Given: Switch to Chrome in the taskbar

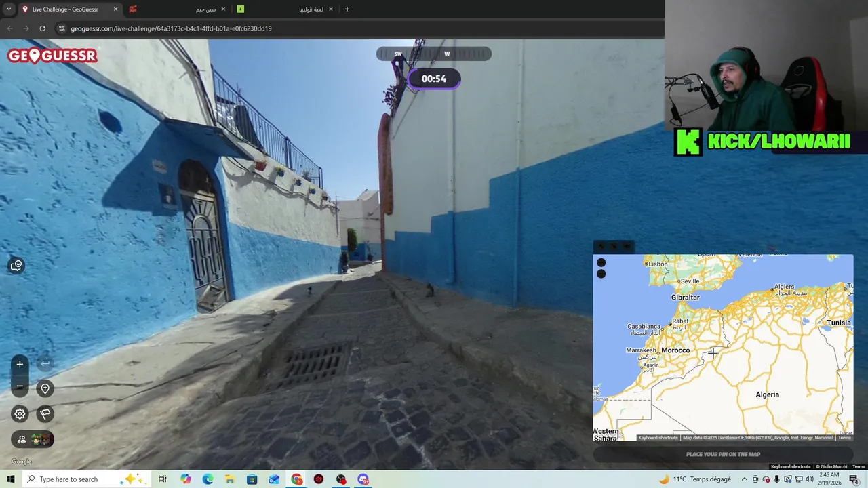Looking at the screenshot, I should (297, 479).
